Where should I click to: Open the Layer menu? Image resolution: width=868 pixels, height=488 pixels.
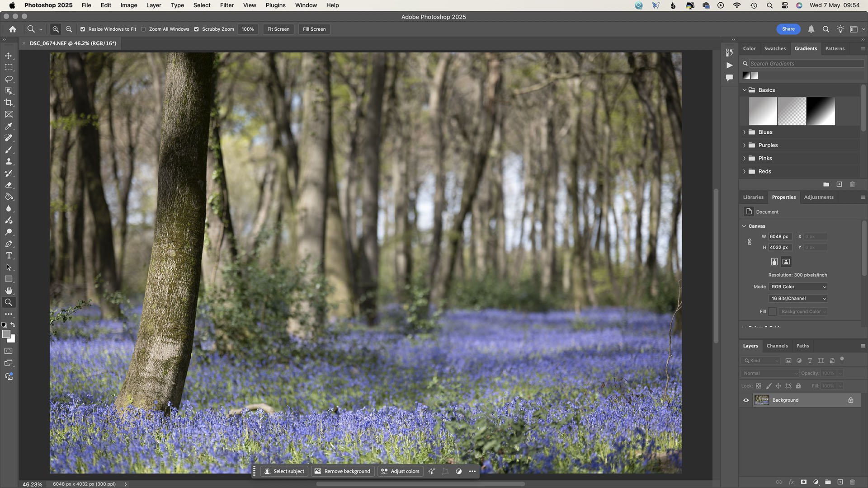[154, 5]
